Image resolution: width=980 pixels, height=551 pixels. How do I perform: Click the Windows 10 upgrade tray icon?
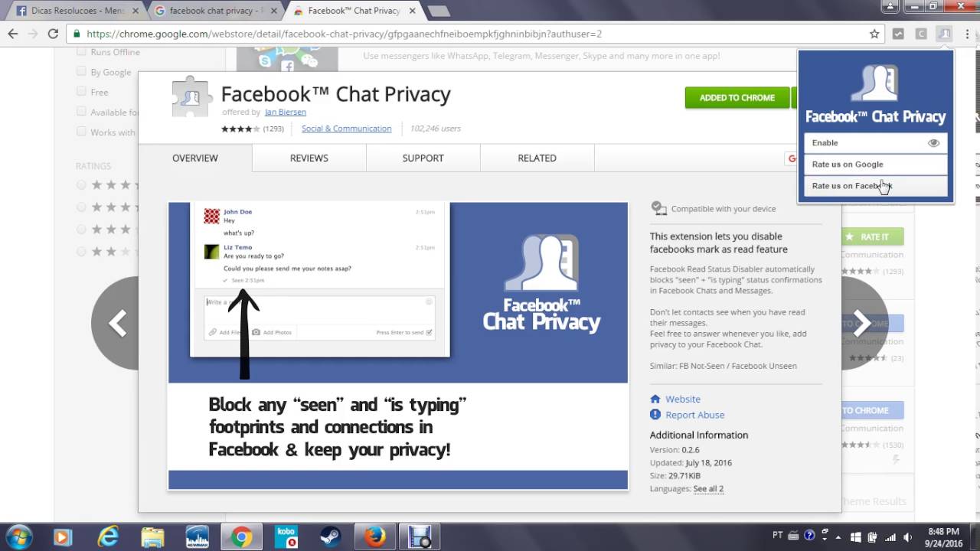click(856, 536)
